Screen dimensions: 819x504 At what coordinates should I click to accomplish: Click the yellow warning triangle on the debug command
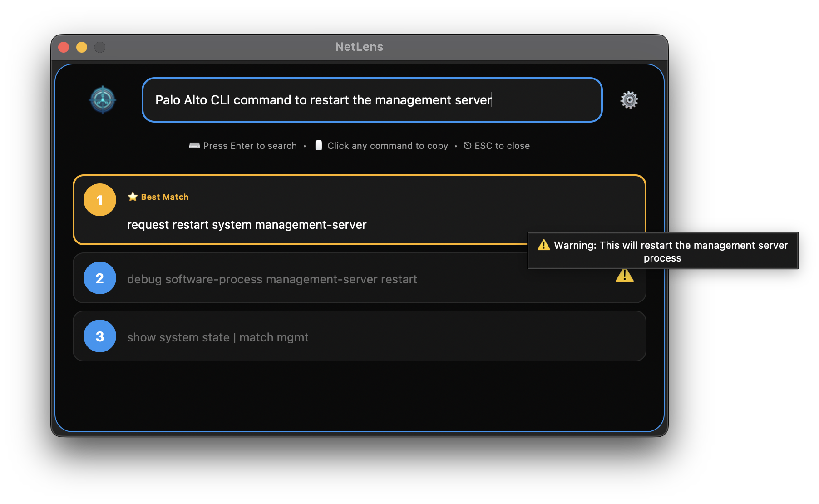tap(625, 275)
